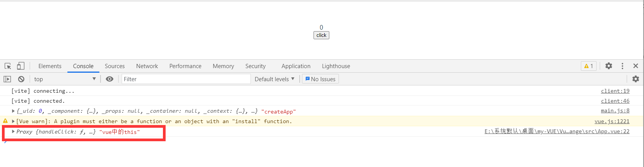This screenshot has height=167, width=644.
Task: Open the Security tab
Action: click(x=255, y=66)
